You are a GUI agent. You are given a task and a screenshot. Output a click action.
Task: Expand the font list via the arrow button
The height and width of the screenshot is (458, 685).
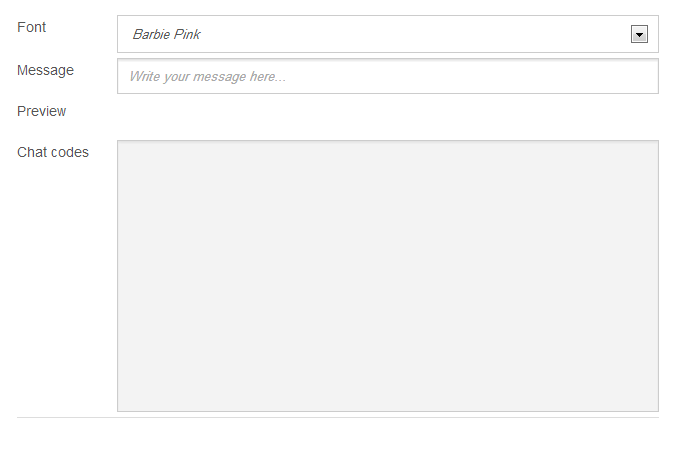[639, 34]
